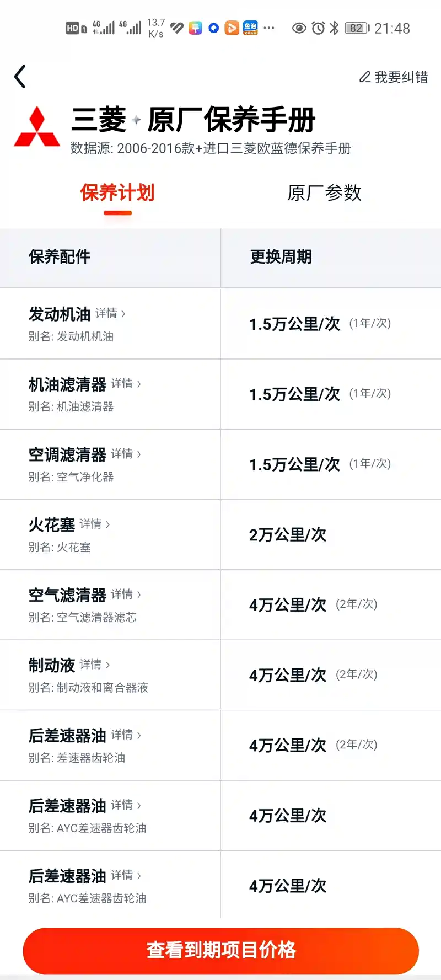Tap the 2万公里/次 cycle for 火花塞
Screen dimensions: 441x980
click(x=288, y=534)
